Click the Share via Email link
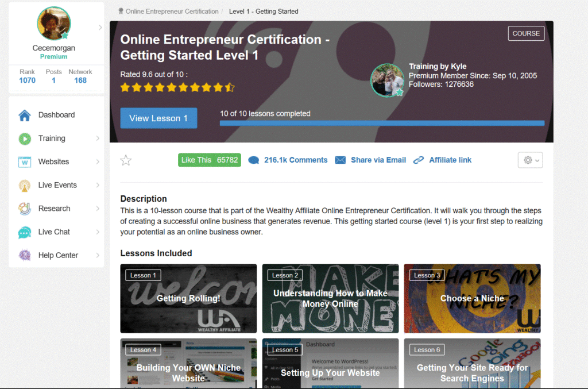 (378, 160)
